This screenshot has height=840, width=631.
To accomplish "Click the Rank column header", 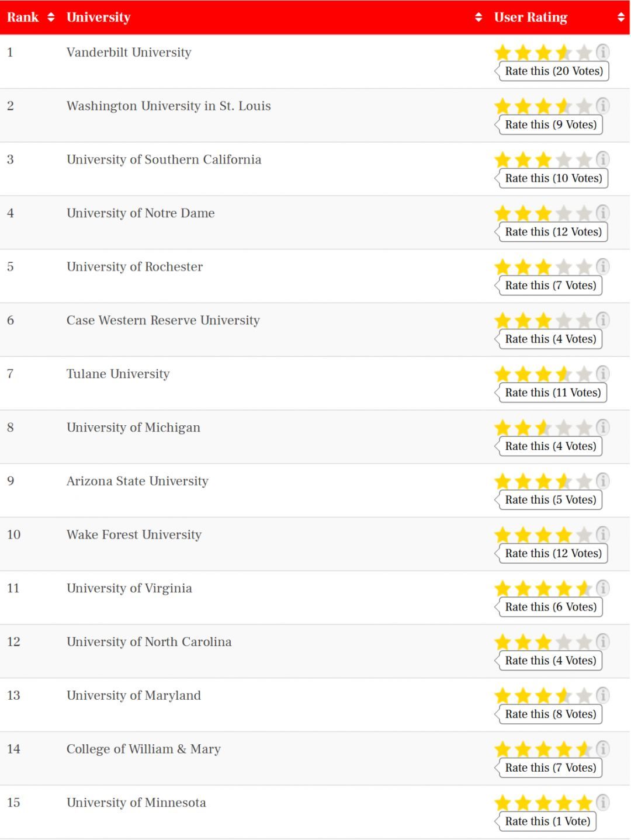I will [23, 17].
